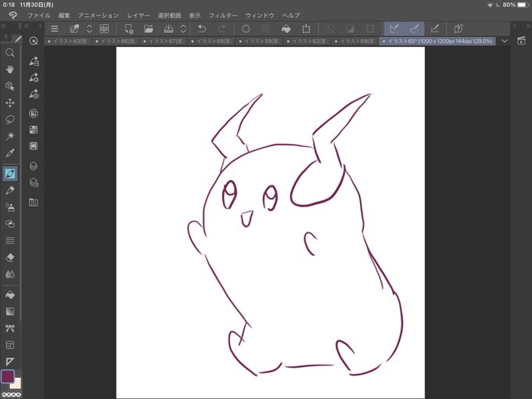Image resolution: width=532 pixels, height=399 pixels.
Task: Expand right palette dock arrows at top-right corner
Action: point(528,26)
